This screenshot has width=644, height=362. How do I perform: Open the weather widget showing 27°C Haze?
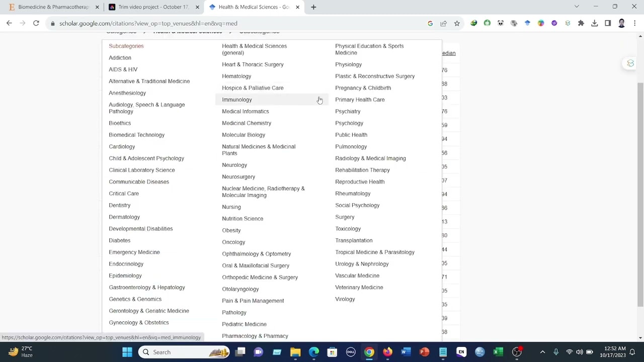[x=21, y=352]
